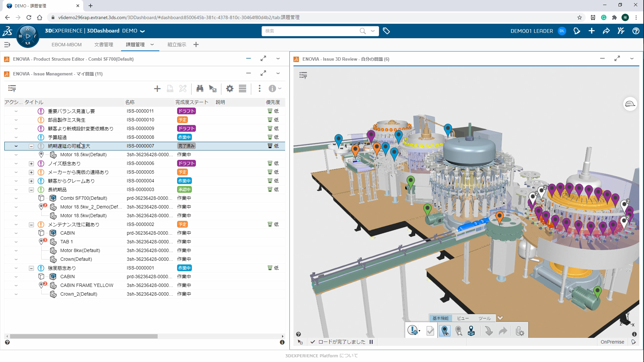Screen dimensions: 644x362
Task: Open the filter list icon in the Issue Management panel
Action: point(12,88)
